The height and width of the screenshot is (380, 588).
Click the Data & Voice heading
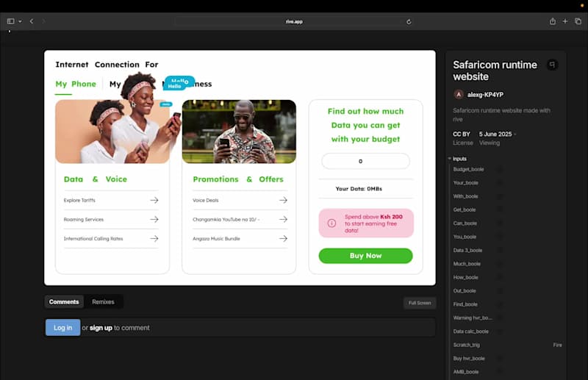coord(96,179)
